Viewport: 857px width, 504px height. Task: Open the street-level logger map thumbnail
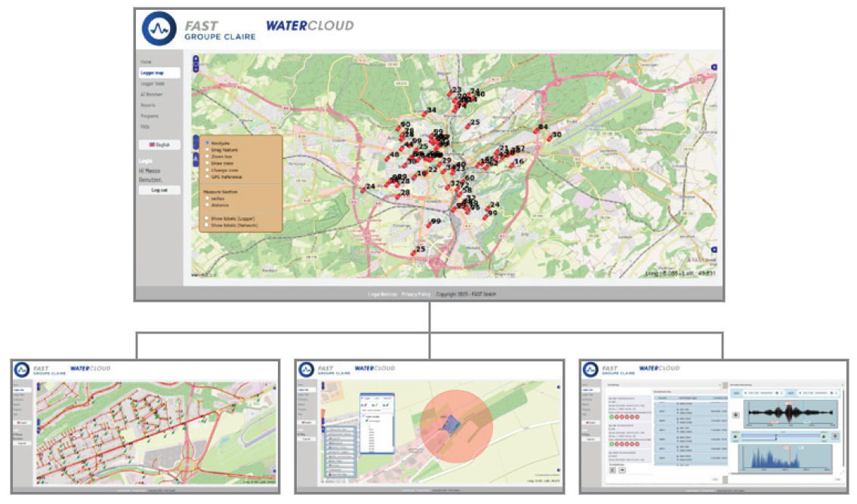pos(145,427)
